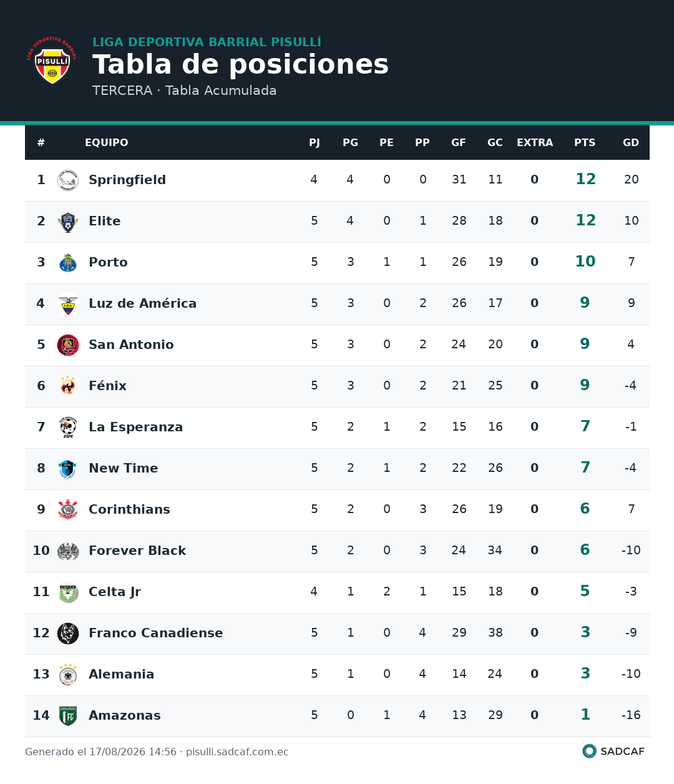Click the Springfield team crest
674x784 pixels.
(x=68, y=180)
